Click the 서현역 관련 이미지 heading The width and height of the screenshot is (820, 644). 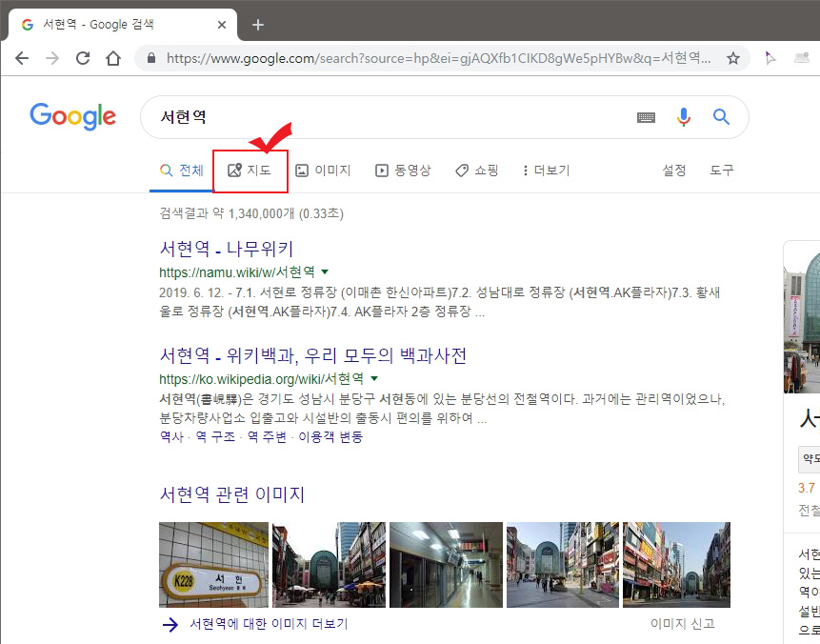click(231, 493)
